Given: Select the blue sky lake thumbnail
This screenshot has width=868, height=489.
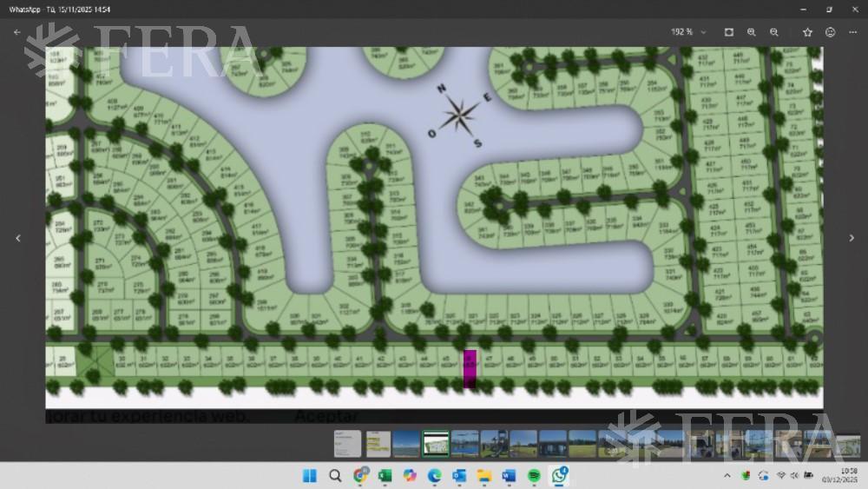Looking at the screenshot, I should click(405, 444).
